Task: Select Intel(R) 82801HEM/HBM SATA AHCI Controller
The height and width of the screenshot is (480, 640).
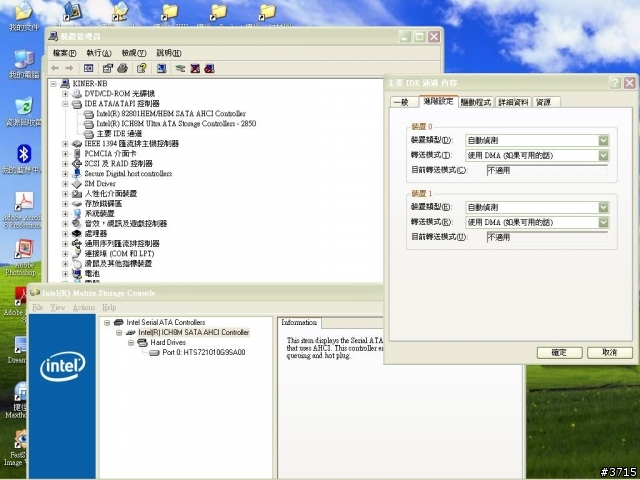Action: click(x=171, y=113)
